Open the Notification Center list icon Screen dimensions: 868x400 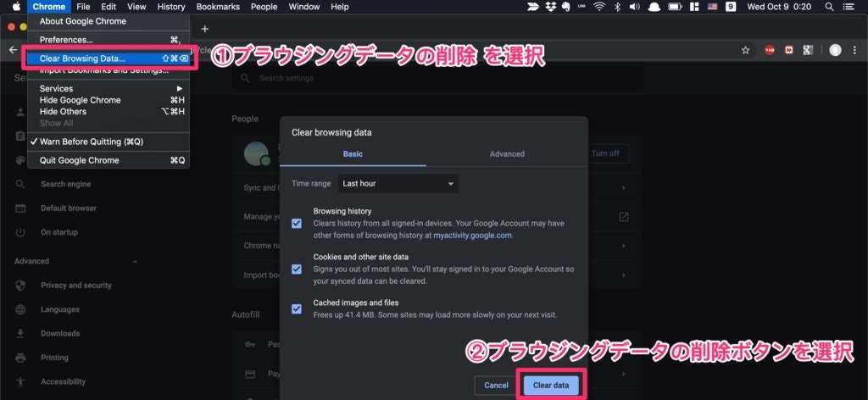pyautogui.click(x=849, y=7)
